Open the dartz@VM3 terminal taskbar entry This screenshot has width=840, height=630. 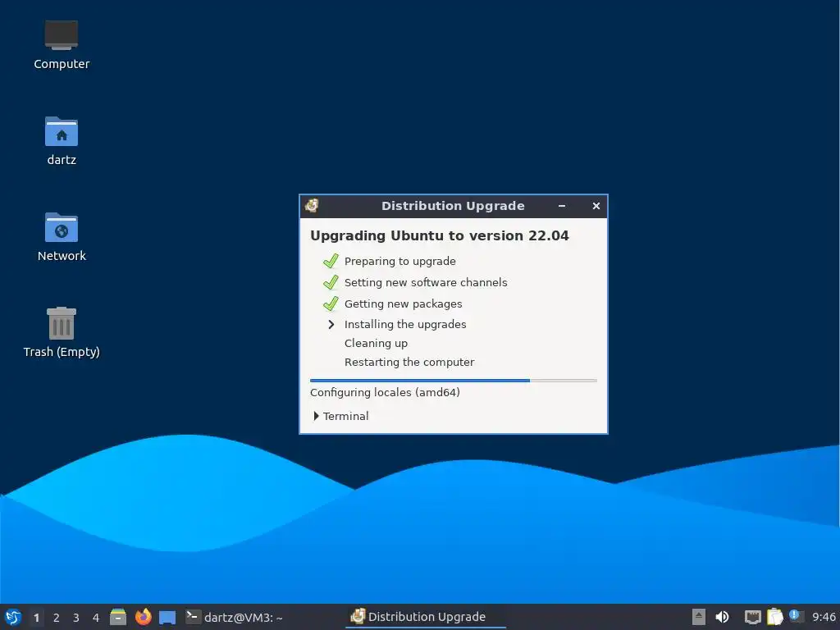click(234, 617)
